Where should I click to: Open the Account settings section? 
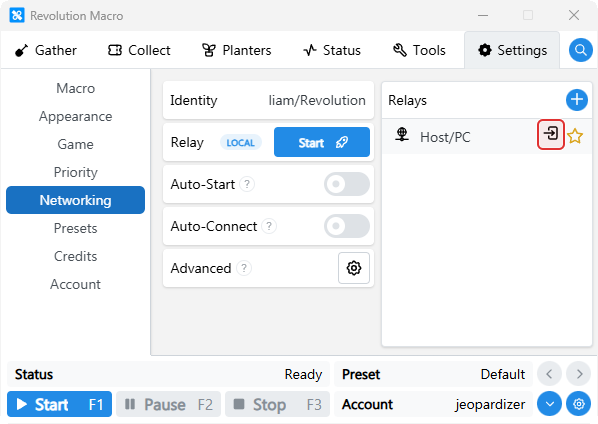pos(76,284)
